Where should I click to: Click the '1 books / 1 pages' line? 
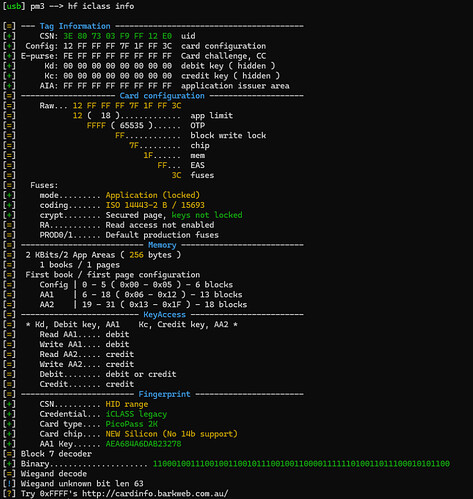point(80,265)
